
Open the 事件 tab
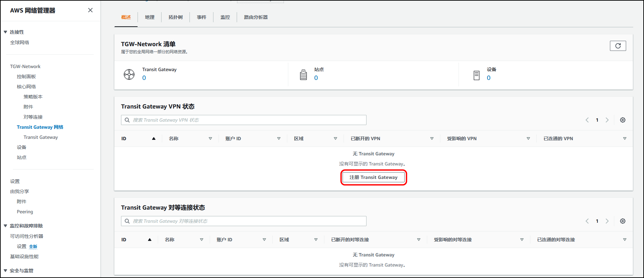click(x=202, y=17)
